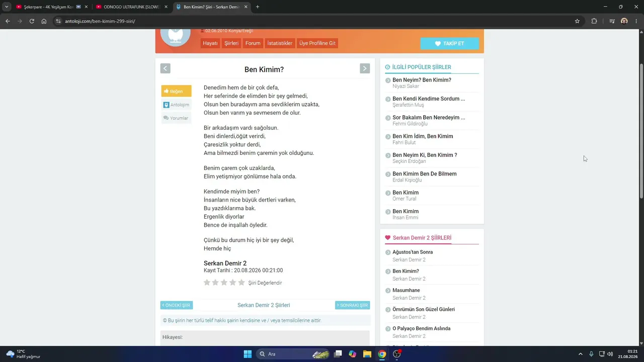Open poem O Palyaço Bendim Aslında
Screen dimensions: 644x362
point(422,328)
